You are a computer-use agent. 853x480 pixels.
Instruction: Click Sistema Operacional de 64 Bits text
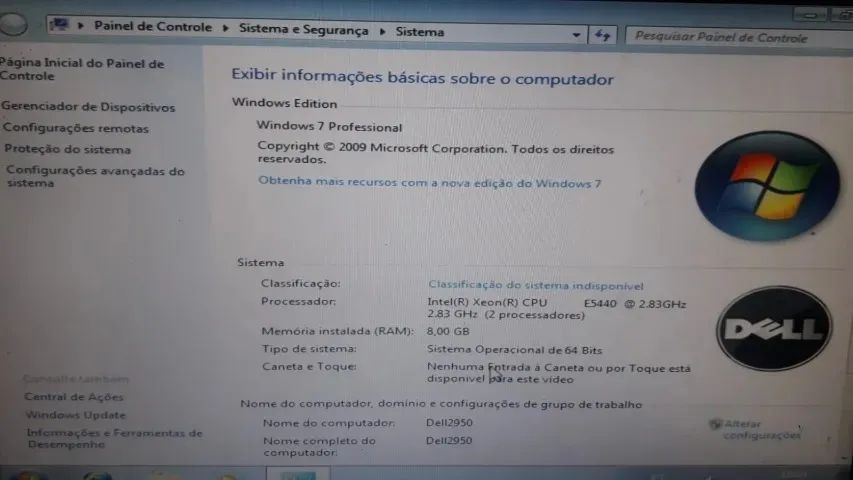tap(514, 350)
